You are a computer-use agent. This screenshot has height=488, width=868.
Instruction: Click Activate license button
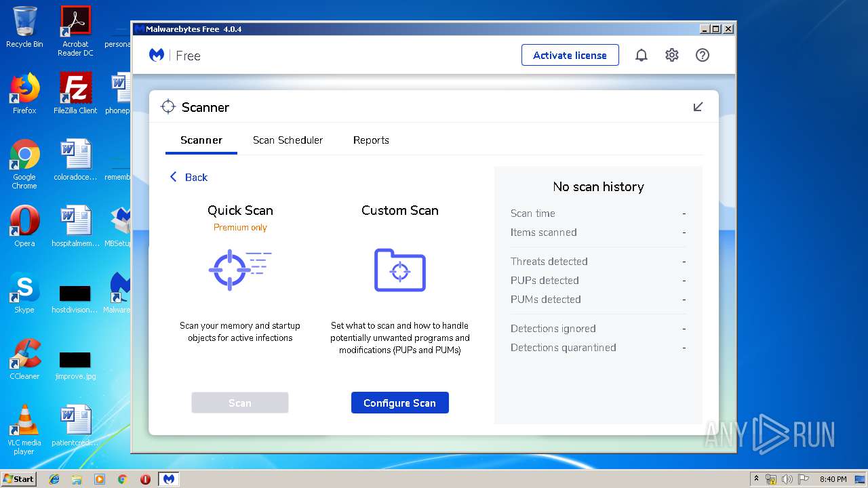click(x=570, y=56)
